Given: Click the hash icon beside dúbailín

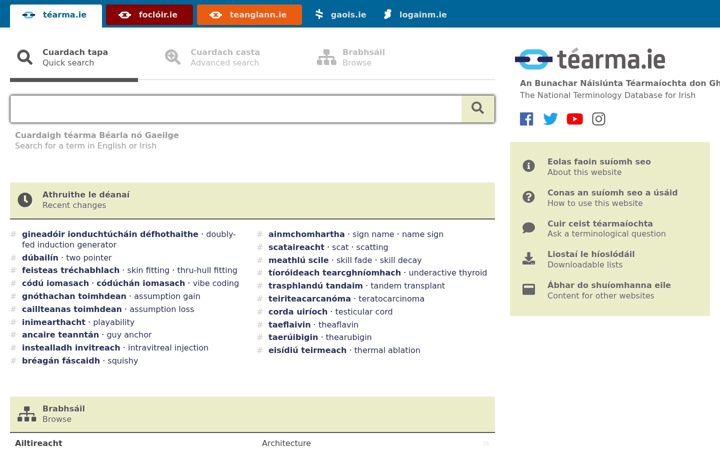Looking at the screenshot, I should click(x=13, y=258).
